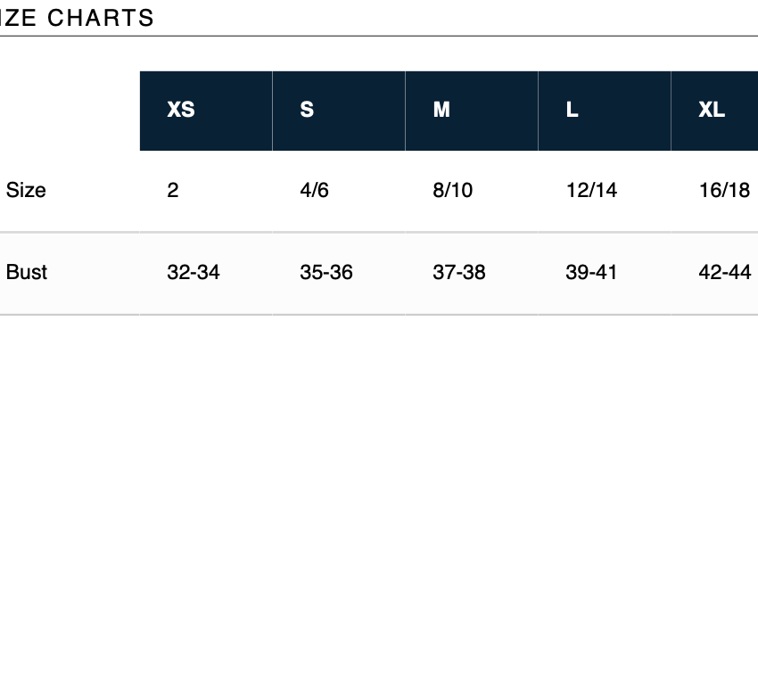Select the Size row label
The height and width of the screenshot is (700, 758).
[x=26, y=190]
